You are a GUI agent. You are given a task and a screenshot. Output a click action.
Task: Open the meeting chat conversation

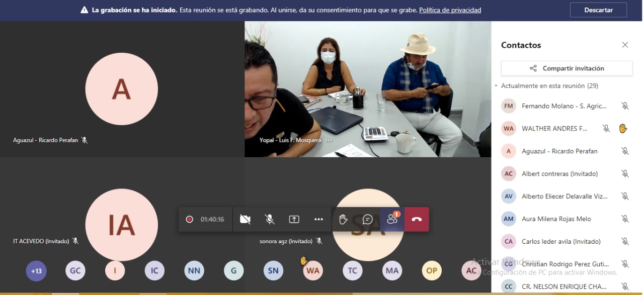tap(368, 220)
